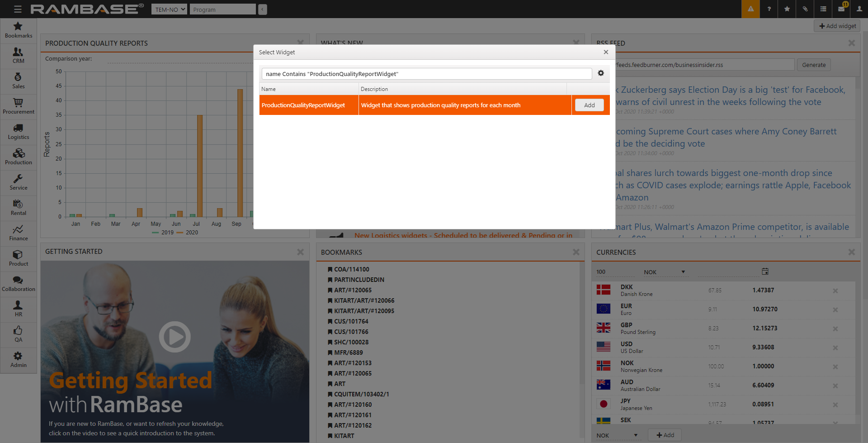Open the messages inbox icon with badge
The height and width of the screenshot is (443, 868).
841,9
